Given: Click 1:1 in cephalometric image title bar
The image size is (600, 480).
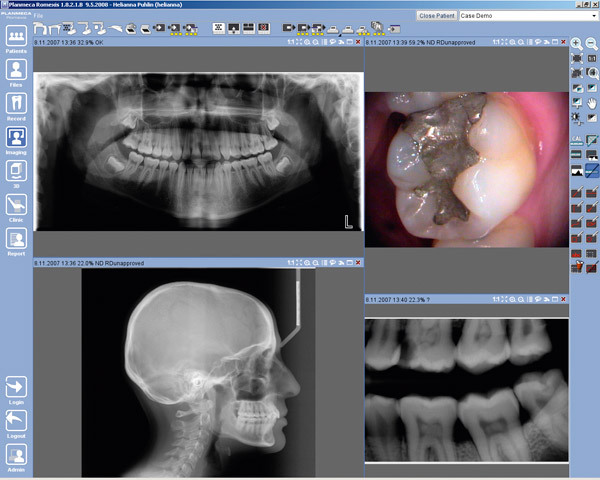Looking at the screenshot, I should point(290,263).
